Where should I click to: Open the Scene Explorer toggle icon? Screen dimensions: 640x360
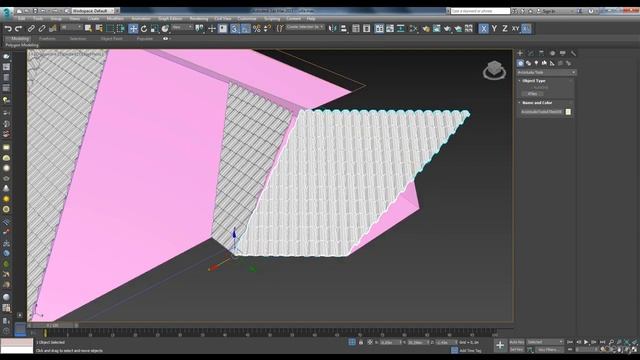356,29
